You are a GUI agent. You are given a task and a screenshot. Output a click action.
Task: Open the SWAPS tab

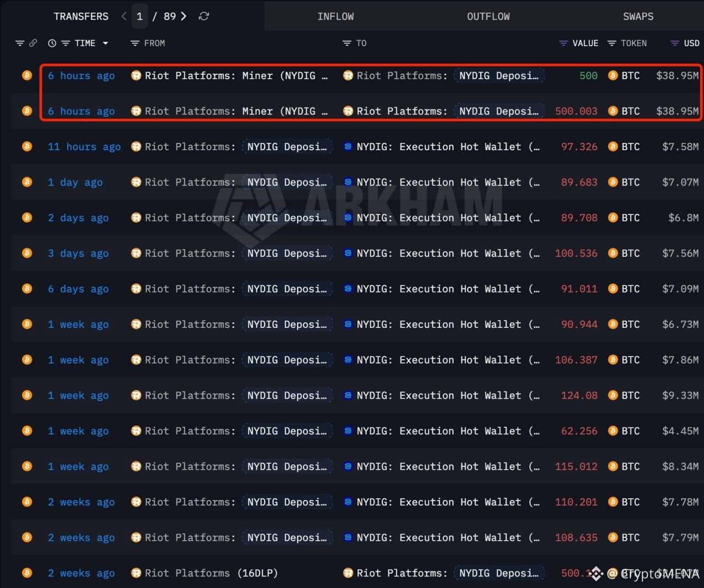pos(638,17)
